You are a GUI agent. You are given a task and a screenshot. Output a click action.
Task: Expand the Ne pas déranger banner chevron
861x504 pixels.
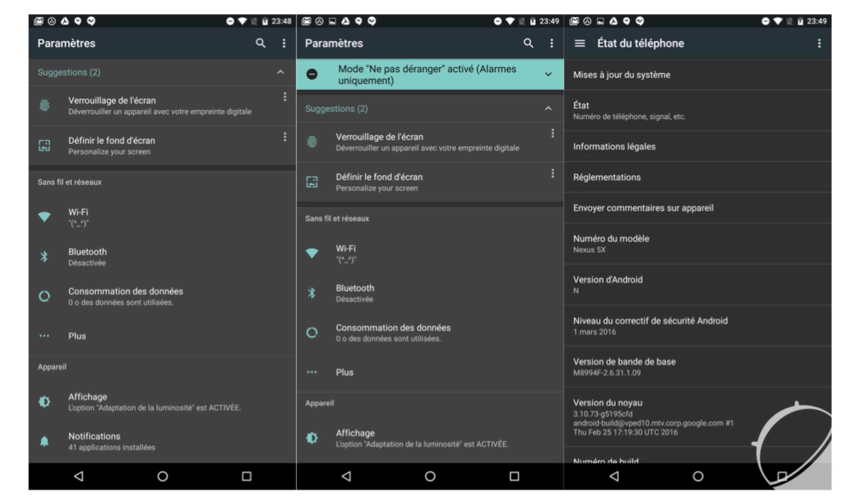(548, 74)
